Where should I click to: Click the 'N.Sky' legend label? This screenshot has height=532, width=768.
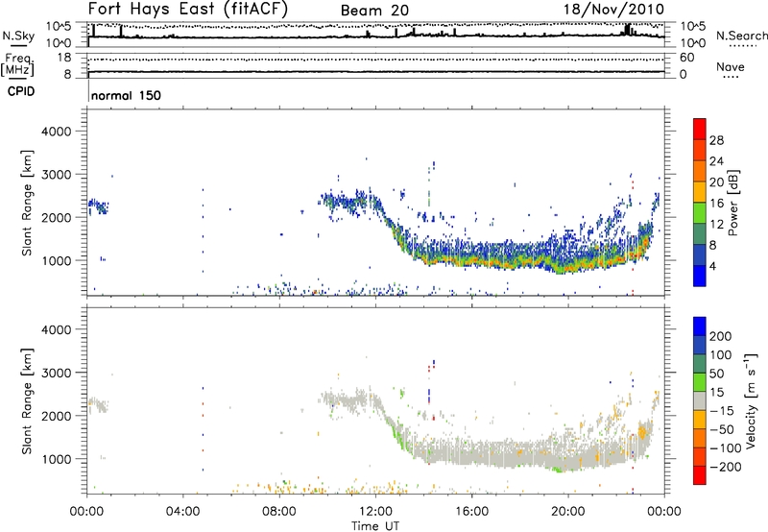(18, 36)
